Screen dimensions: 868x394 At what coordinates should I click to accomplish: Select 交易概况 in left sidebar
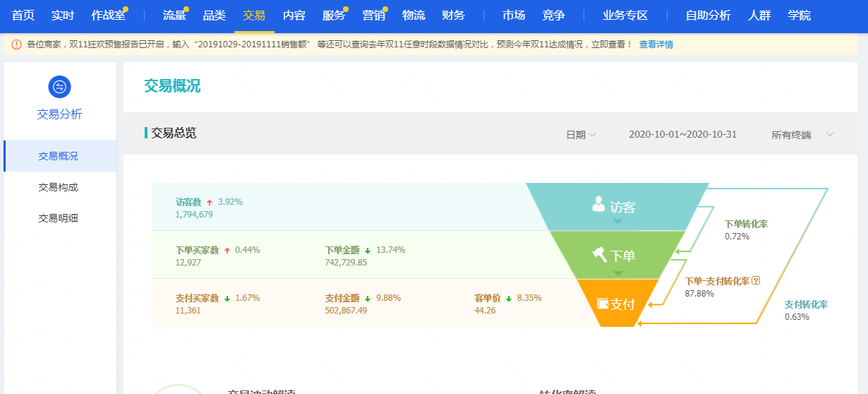tap(58, 156)
